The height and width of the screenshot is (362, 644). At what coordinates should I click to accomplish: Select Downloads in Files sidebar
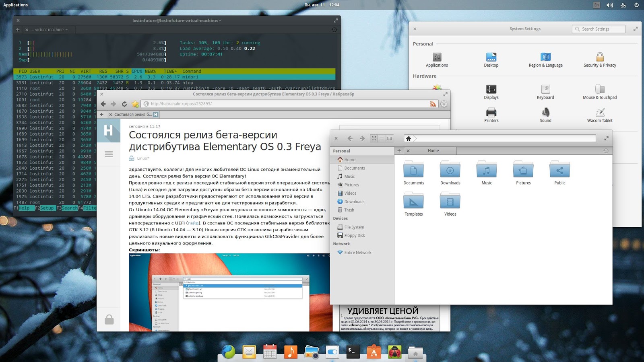point(362,202)
